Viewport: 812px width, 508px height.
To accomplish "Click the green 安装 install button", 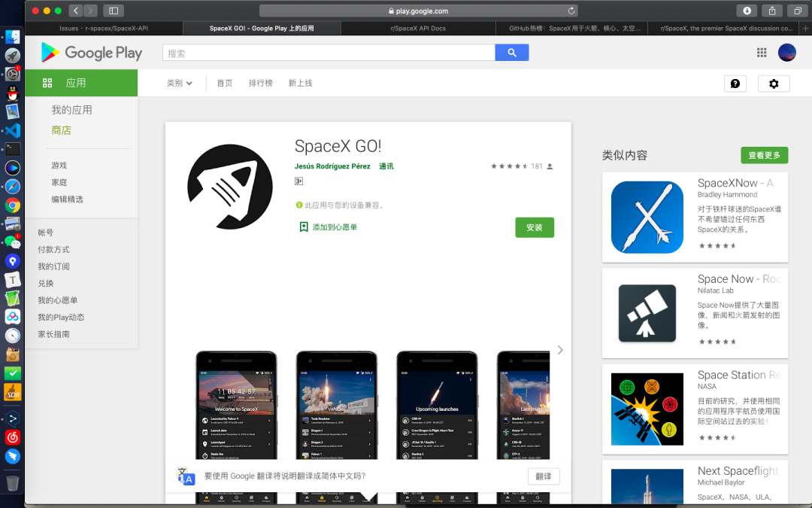I will 534,227.
